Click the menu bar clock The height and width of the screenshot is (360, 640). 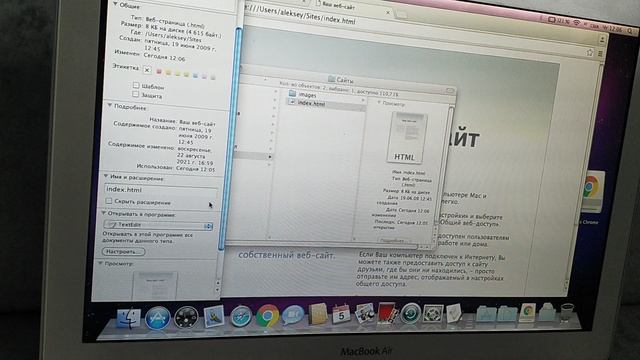click(613, 28)
